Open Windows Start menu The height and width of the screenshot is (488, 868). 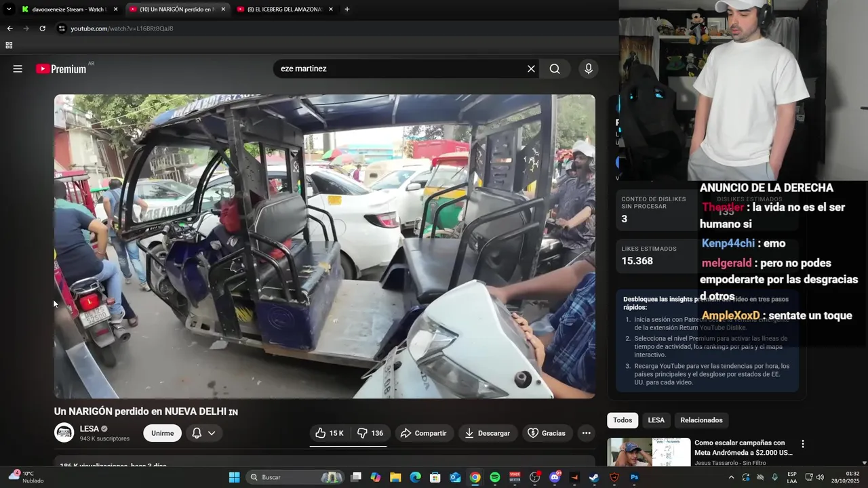(x=234, y=477)
